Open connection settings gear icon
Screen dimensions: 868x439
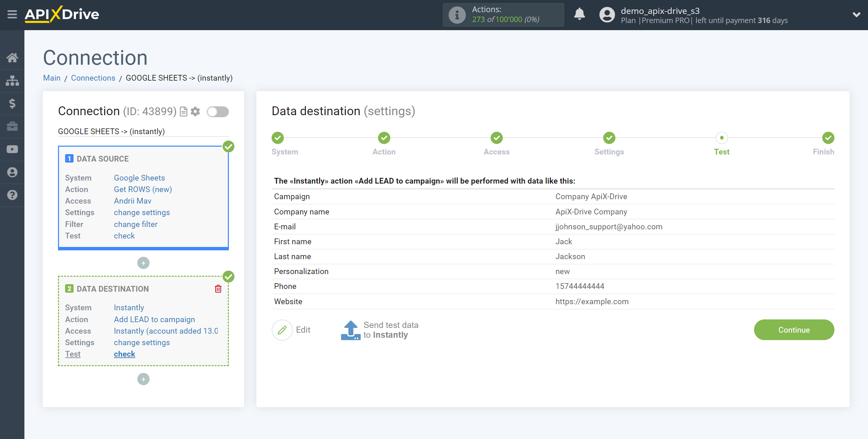click(x=195, y=111)
